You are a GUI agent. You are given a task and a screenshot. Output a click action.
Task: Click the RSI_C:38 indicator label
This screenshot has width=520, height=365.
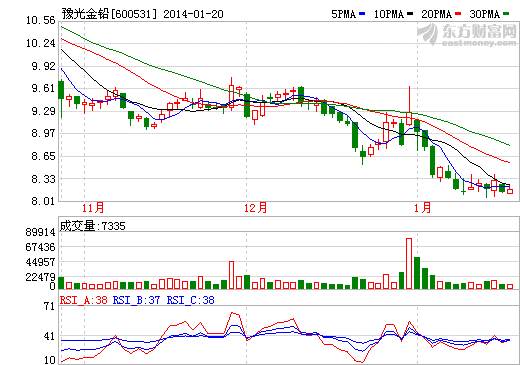point(190,300)
